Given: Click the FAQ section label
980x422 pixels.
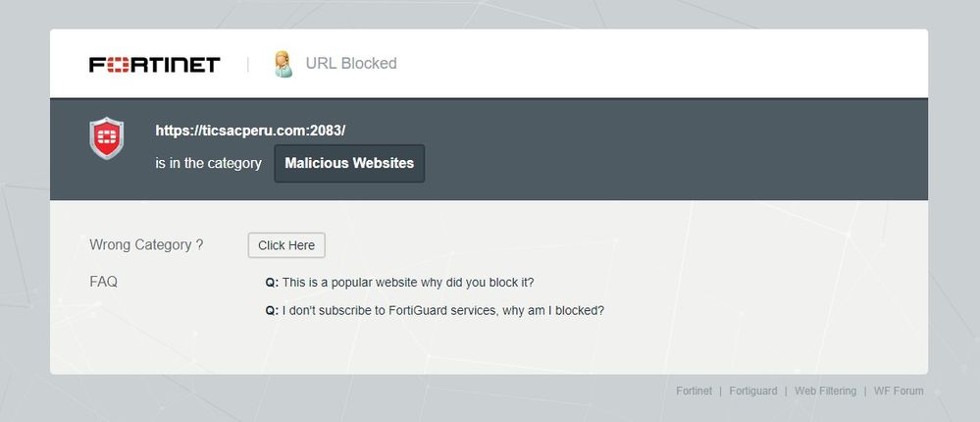Looking at the screenshot, I should tap(103, 282).
